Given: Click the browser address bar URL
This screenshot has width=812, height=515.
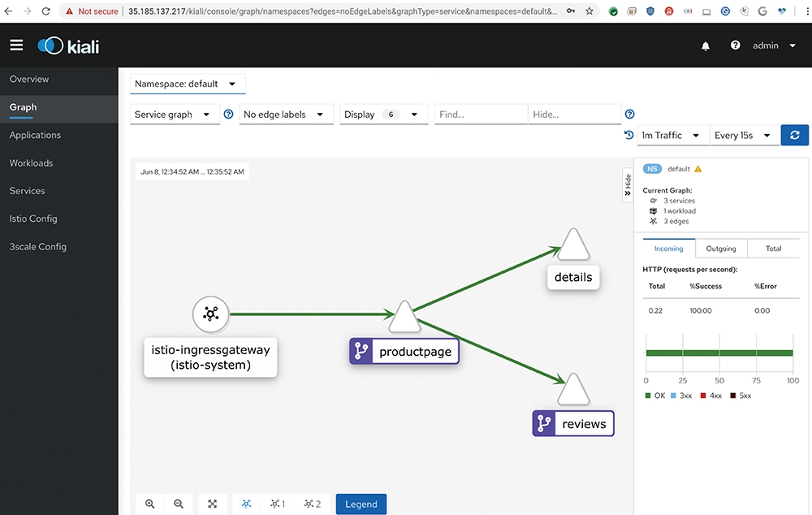Looking at the screenshot, I should click(343, 11).
